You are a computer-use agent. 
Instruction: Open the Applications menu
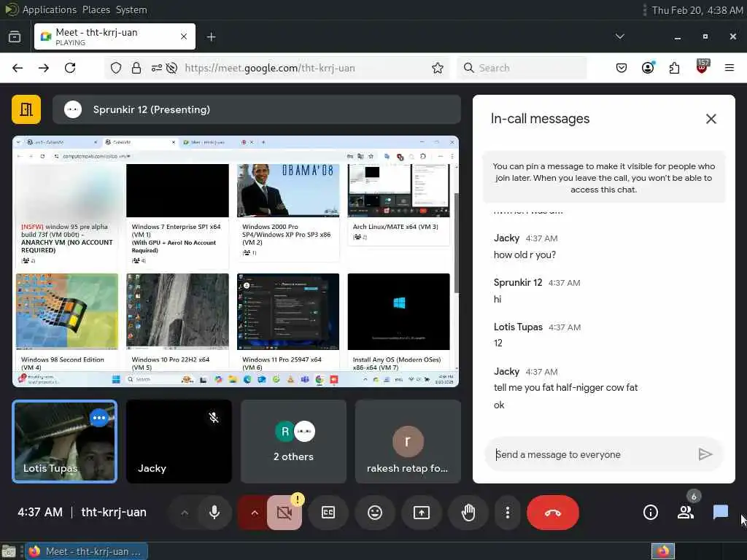coord(49,9)
